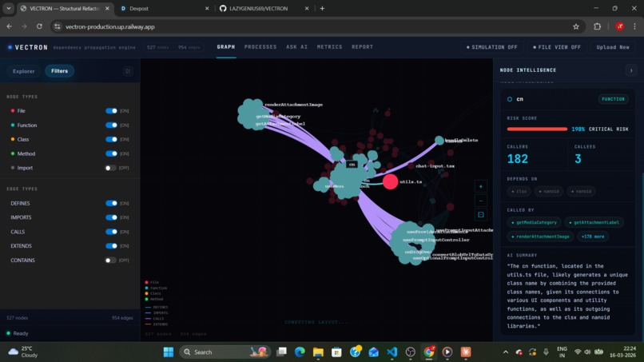Enable CONTAINS edge type switch
Viewport: 644px width, 362px height.
(110, 260)
